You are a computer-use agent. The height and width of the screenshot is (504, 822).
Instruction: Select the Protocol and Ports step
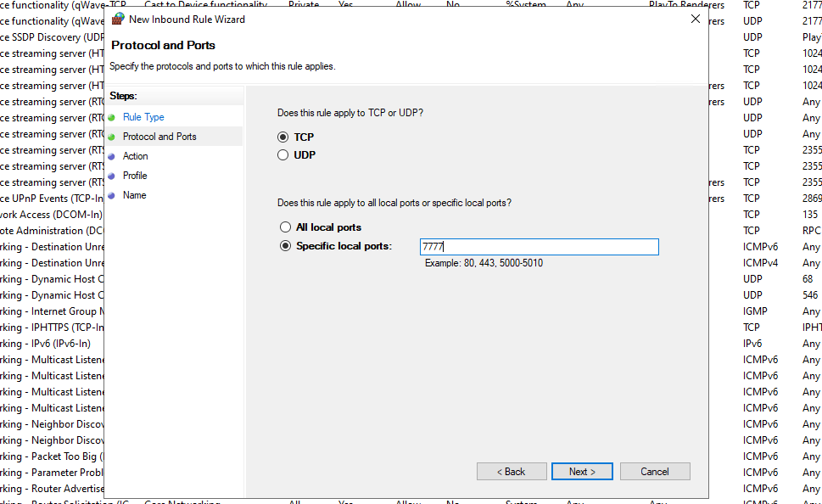pyautogui.click(x=159, y=137)
